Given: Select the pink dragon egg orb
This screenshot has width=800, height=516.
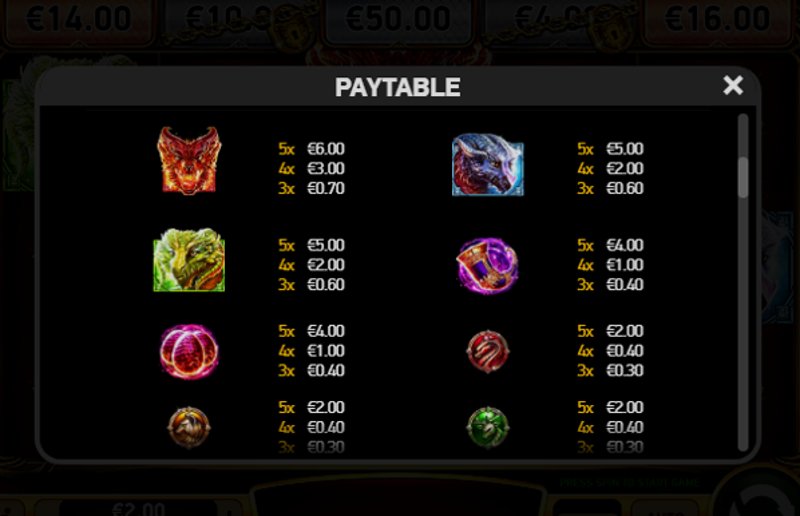Looking at the screenshot, I should point(189,351).
